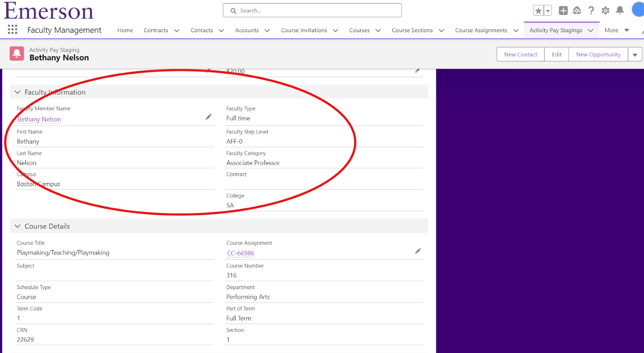Viewport: 644px width, 353px height.
Task: Open the CC-66986 course assignment link
Action: pyautogui.click(x=241, y=253)
